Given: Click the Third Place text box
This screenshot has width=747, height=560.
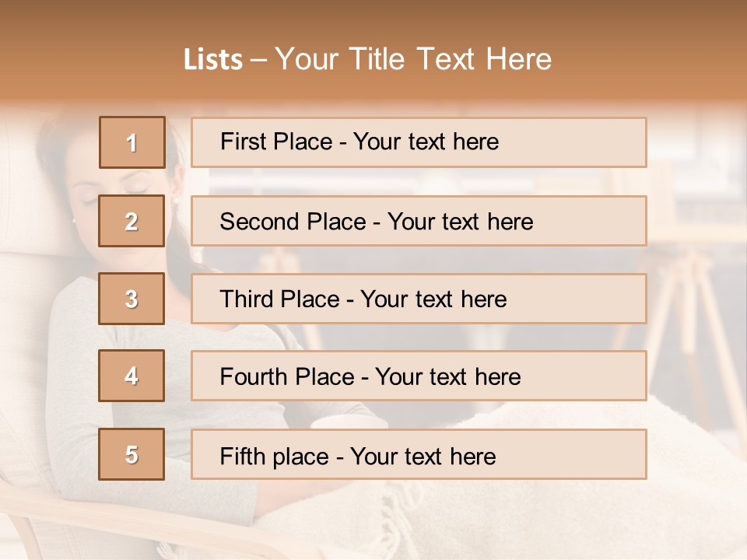Looking at the screenshot, I should tap(419, 299).
